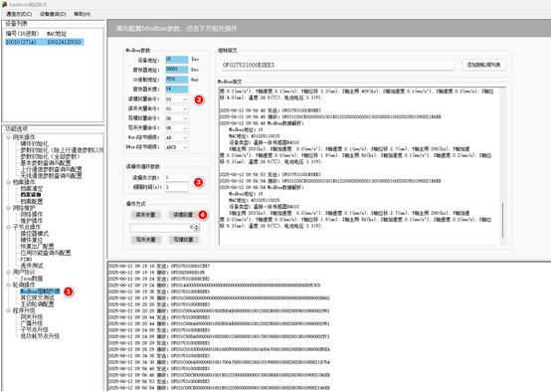Screen dimensions: 551x392
Task: Select 主动轮询配置 tree item
Action: click(37, 304)
